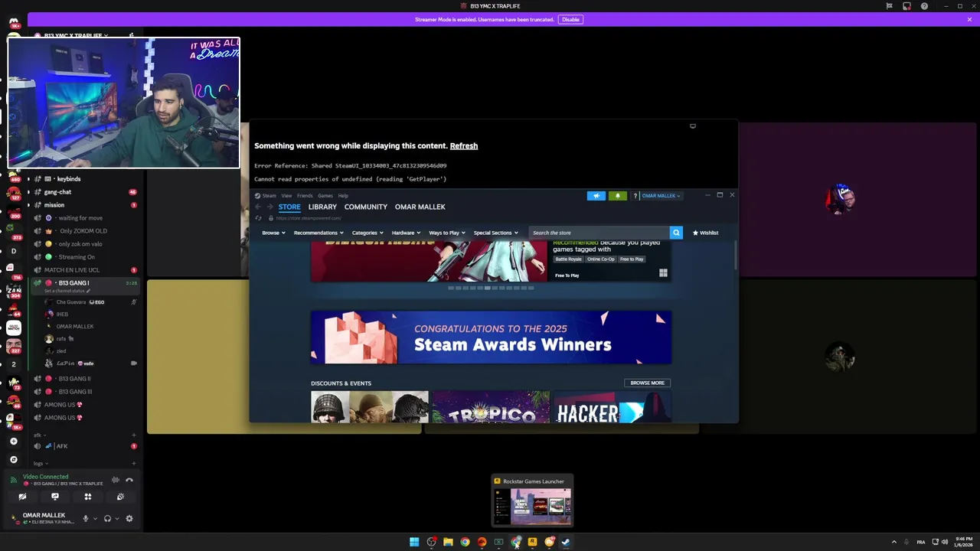The width and height of the screenshot is (980, 551).
Task: Click the Battle Royale tag
Action: pyautogui.click(x=568, y=259)
